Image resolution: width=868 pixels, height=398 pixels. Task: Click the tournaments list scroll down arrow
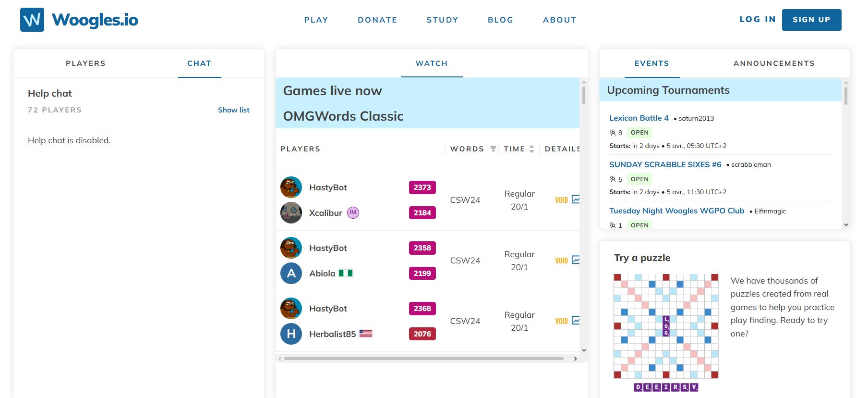coord(846,224)
